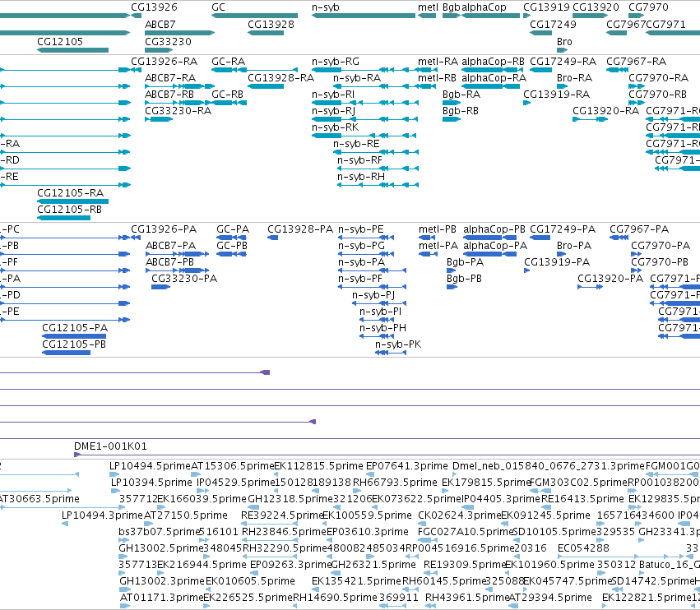The height and width of the screenshot is (610, 700).
Task: Select EST AT30663.5prime
Action: click(39, 498)
